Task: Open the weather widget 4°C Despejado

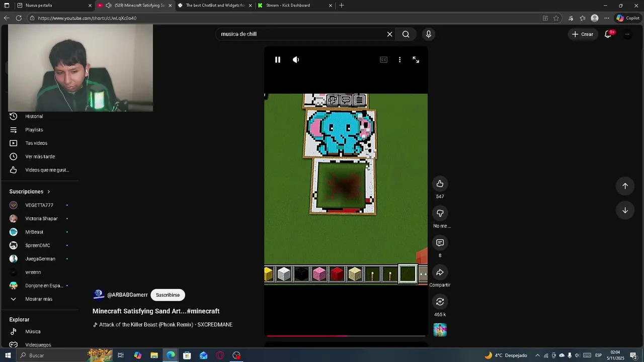Action: pos(506,355)
